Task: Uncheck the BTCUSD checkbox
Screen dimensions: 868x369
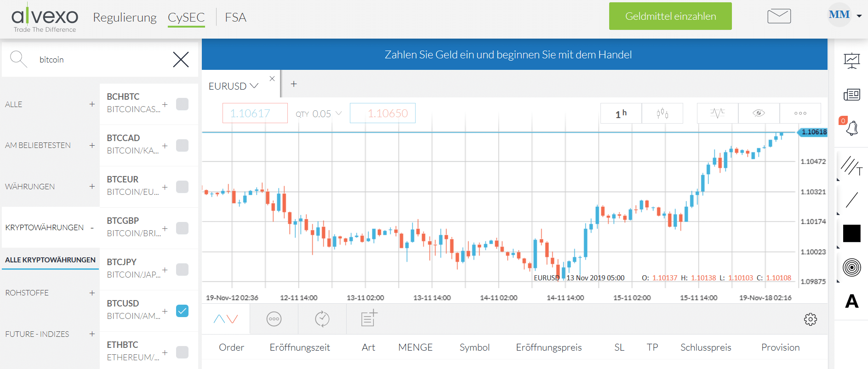Action: click(183, 311)
